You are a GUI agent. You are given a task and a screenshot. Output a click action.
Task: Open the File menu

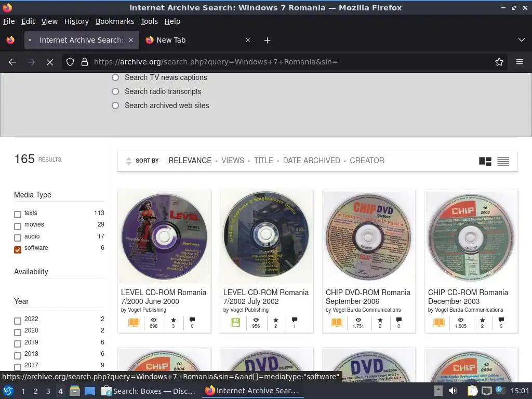(x=9, y=21)
